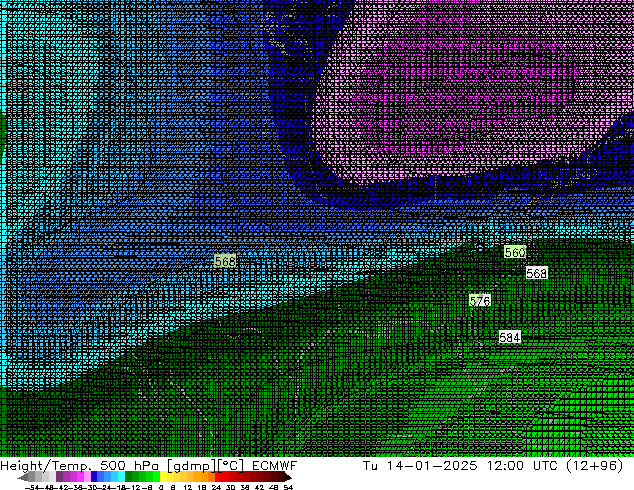
Task: Click the 576 contour height label
Action: [480, 300]
